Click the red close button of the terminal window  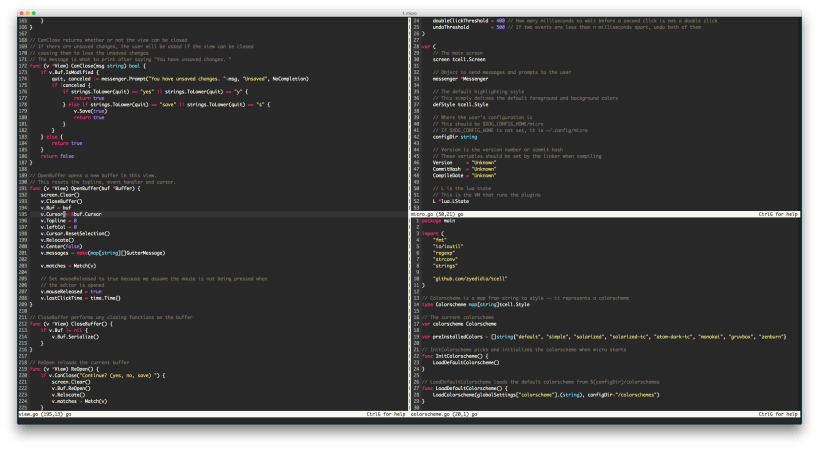point(21,13)
